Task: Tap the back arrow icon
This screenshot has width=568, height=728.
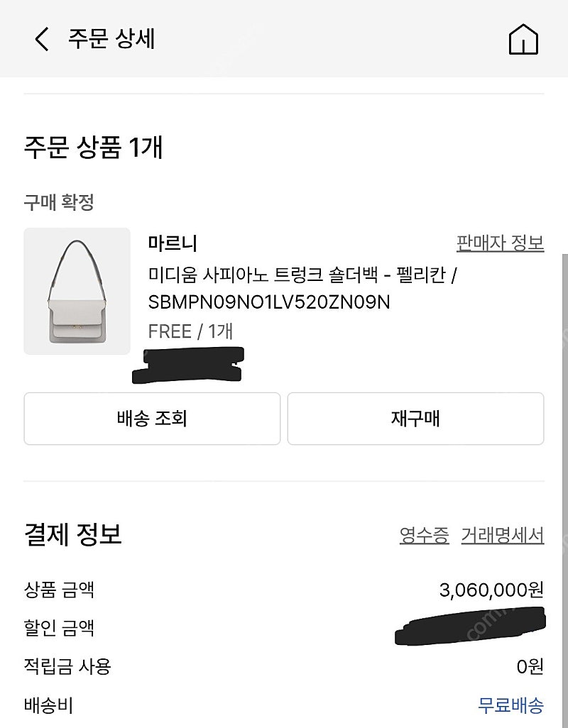Action: [x=42, y=38]
